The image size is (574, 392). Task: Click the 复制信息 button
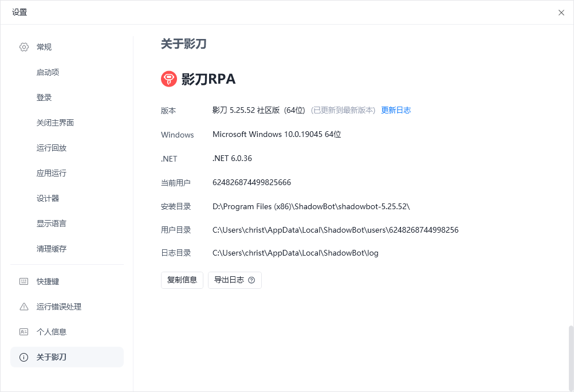[x=182, y=280]
